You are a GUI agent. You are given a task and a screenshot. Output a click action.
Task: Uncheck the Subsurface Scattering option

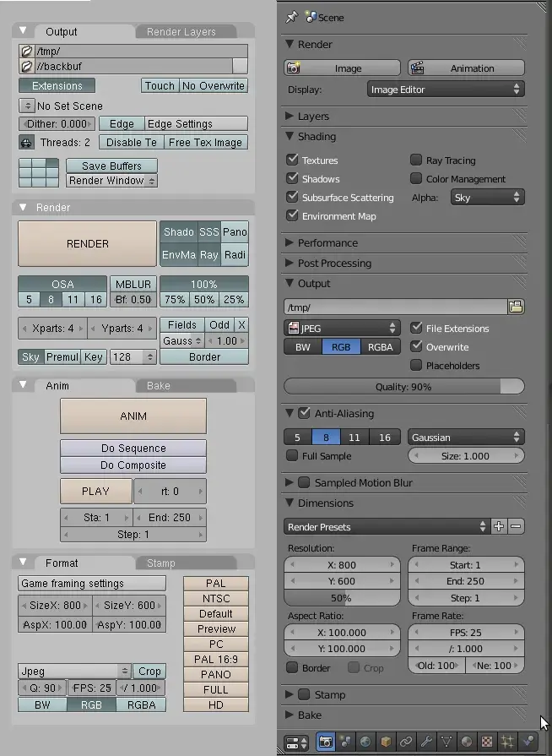(292, 197)
